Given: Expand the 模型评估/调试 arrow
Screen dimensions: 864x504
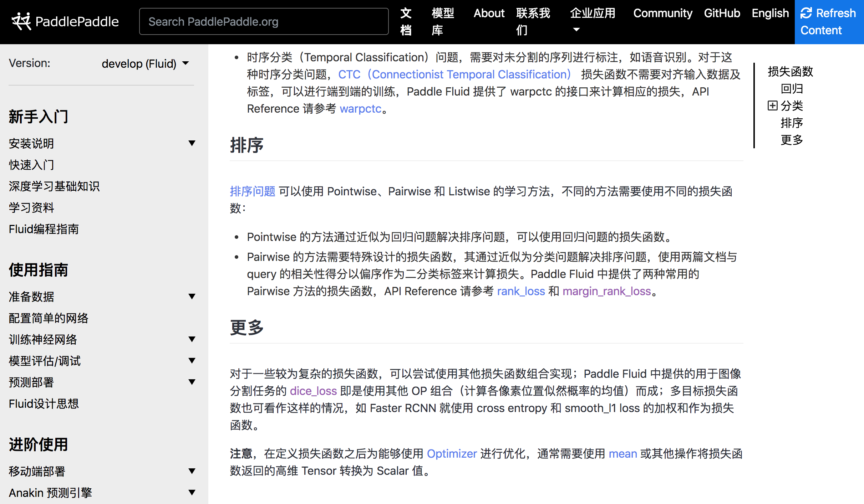Looking at the screenshot, I should pyautogui.click(x=192, y=361).
